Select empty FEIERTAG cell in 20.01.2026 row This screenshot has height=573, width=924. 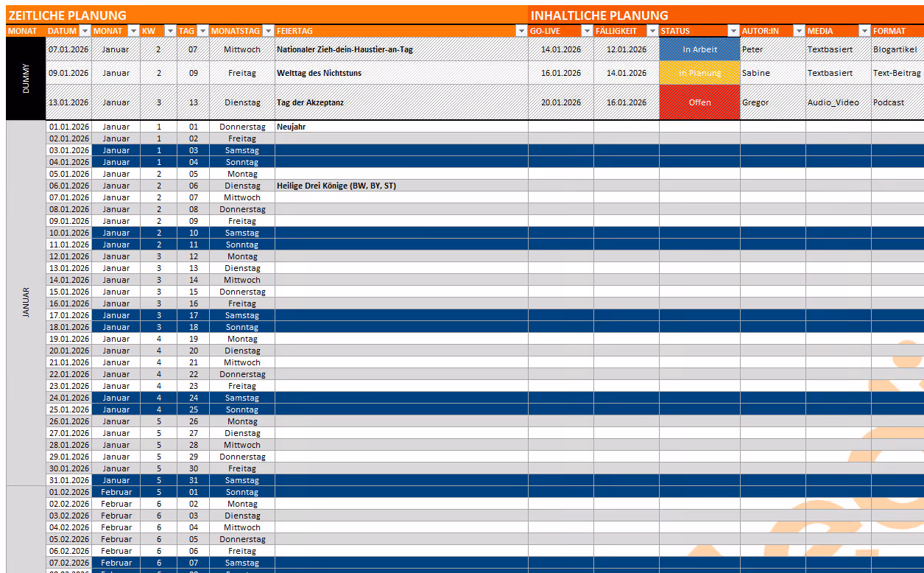click(401, 351)
